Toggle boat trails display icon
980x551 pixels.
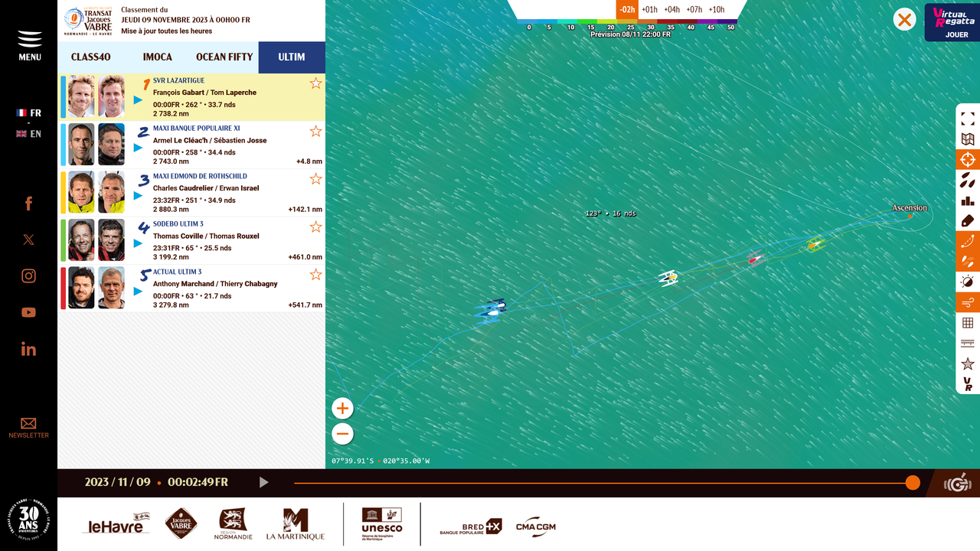click(x=968, y=262)
